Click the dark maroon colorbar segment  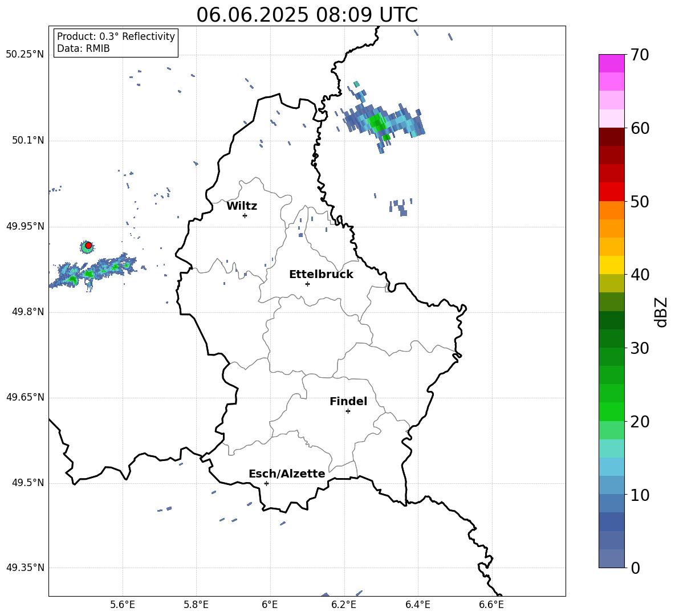tap(611, 137)
